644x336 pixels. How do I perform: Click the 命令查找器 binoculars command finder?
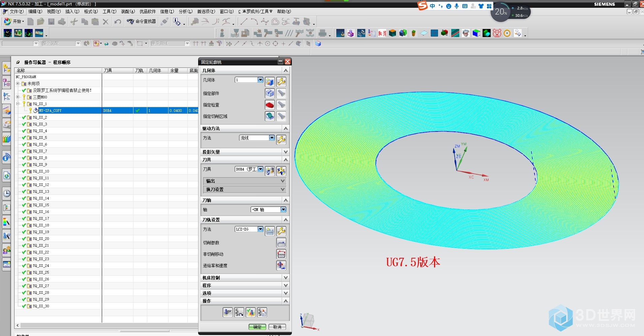[x=141, y=21]
